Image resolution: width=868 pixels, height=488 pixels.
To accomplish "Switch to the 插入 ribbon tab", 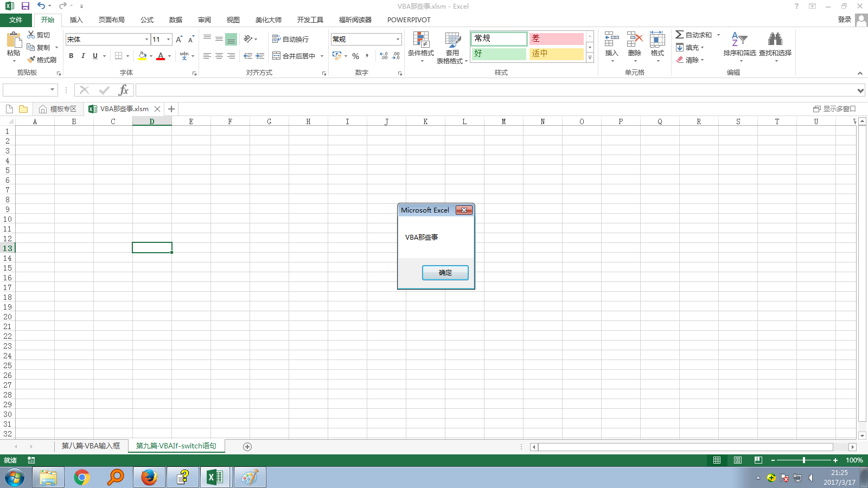I will pos(76,20).
